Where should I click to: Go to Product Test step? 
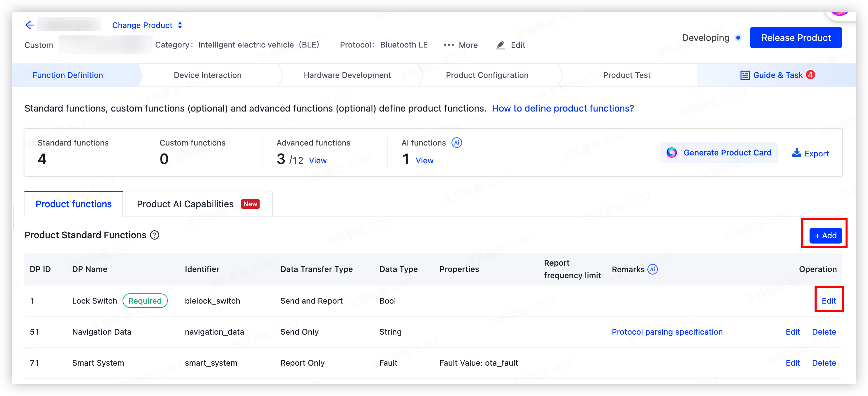[627, 75]
